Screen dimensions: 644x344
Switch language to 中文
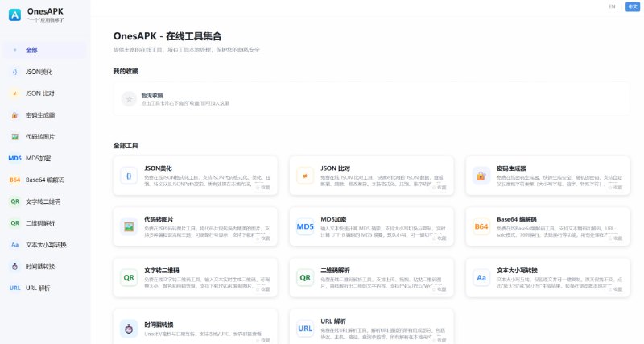633,6
